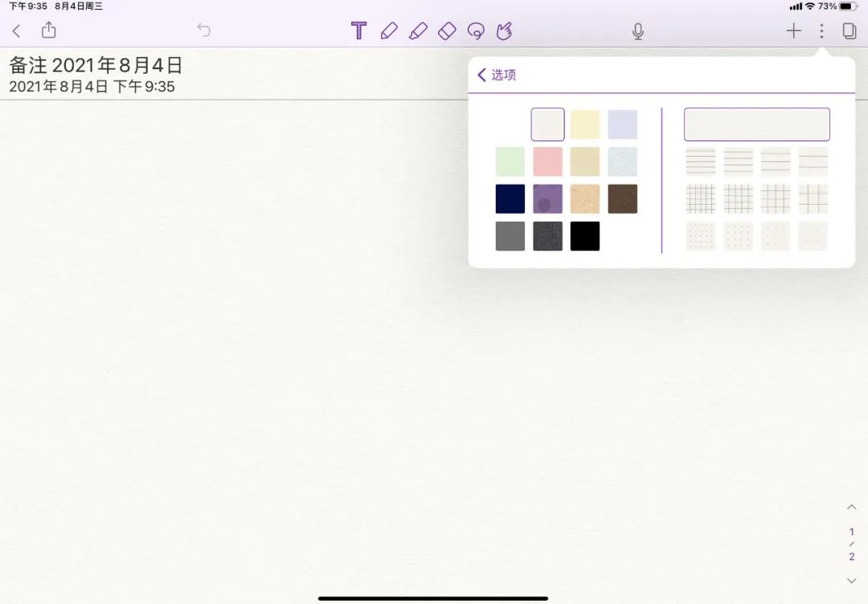Jump to previous page with up chevron
868x604 pixels.
coord(852,507)
